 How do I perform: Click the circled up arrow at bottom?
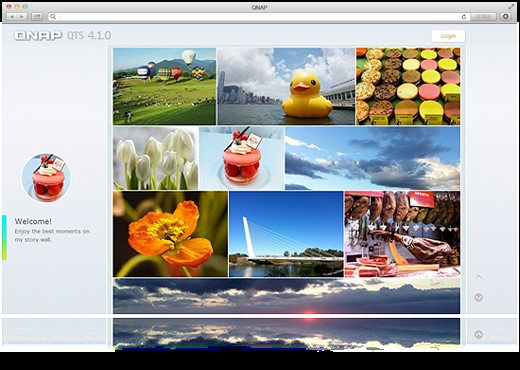point(479,334)
